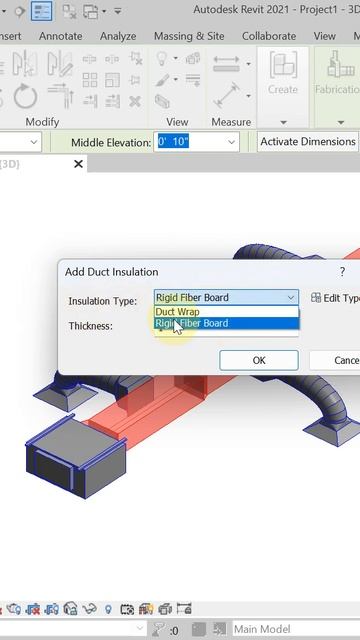Image resolution: width=360 pixels, height=640 pixels.
Task: Click Close Inactive Views icon
Action: pos(69,11)
